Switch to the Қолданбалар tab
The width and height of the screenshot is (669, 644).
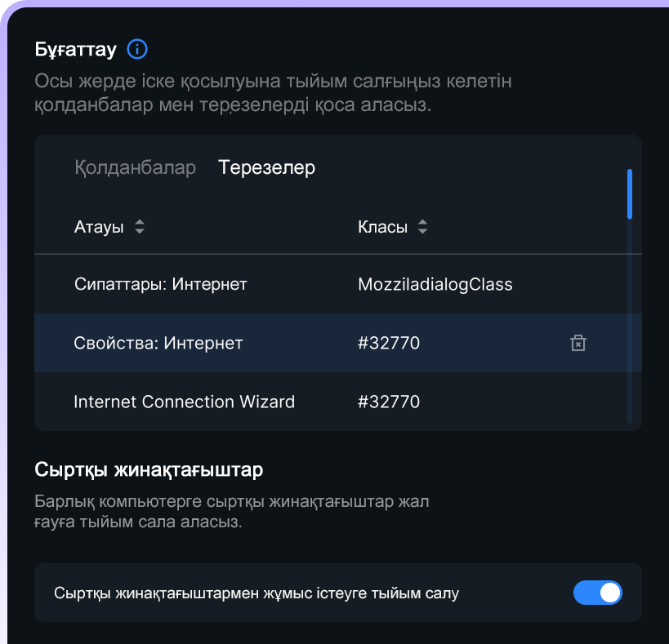(136, 167)
